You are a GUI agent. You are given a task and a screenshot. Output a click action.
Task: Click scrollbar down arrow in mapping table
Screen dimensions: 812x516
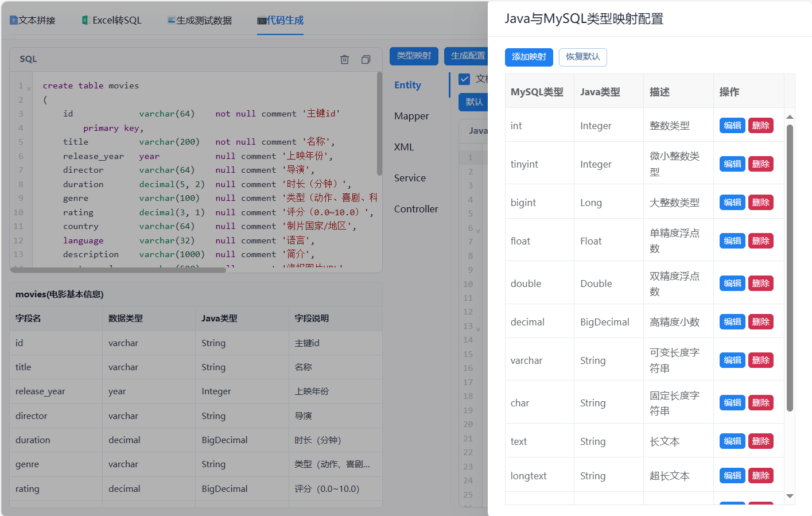pos(790,496)
